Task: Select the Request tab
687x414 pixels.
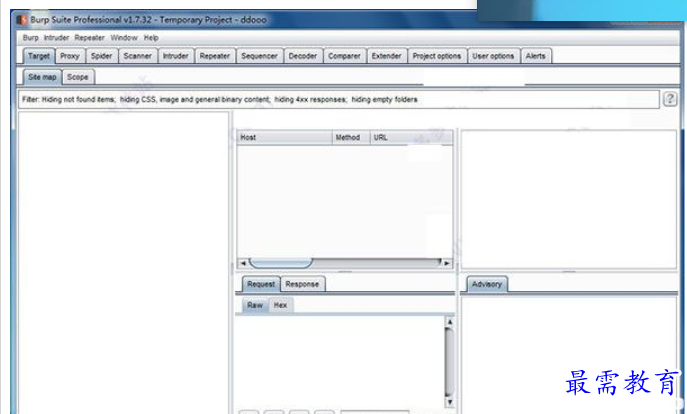Action: [261, 284]
